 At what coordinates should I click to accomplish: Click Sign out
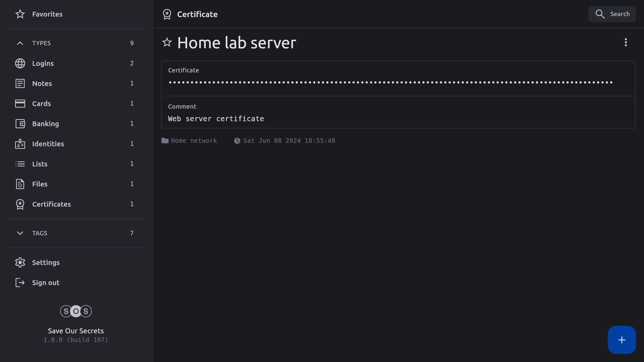tap(46, 283)
